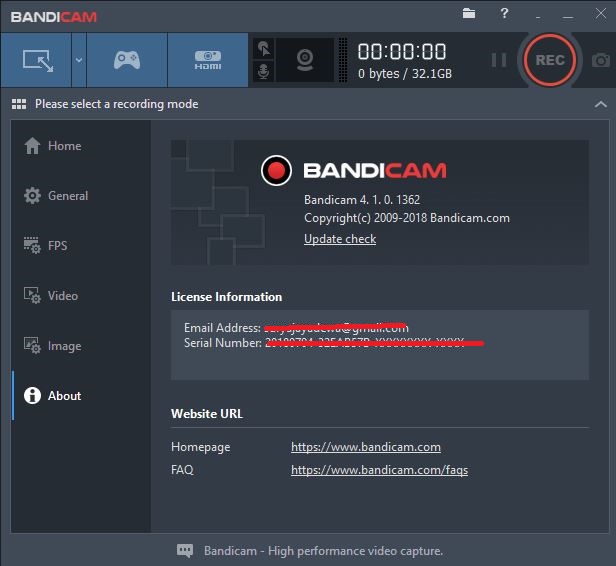Click the License Information heading

(226, 297)
